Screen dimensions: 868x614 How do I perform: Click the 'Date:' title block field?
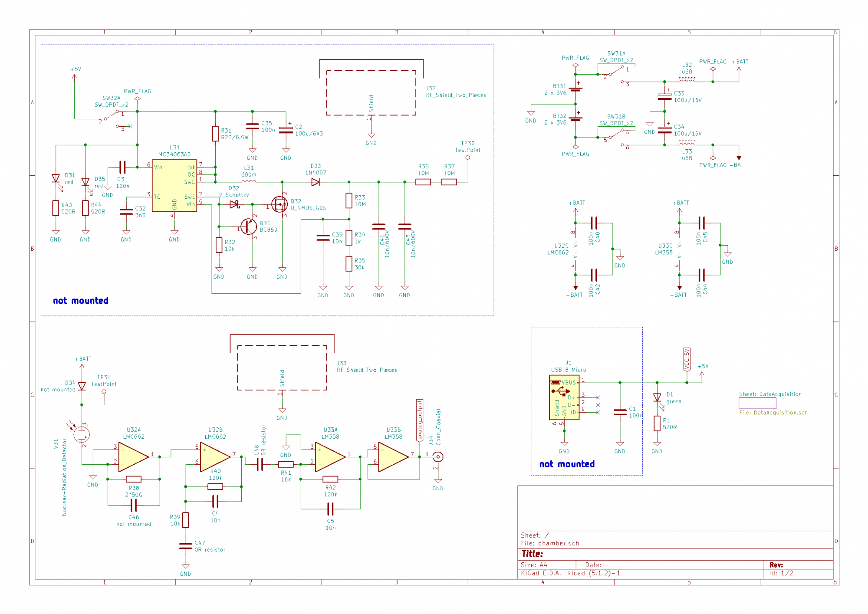pos(593,565)
